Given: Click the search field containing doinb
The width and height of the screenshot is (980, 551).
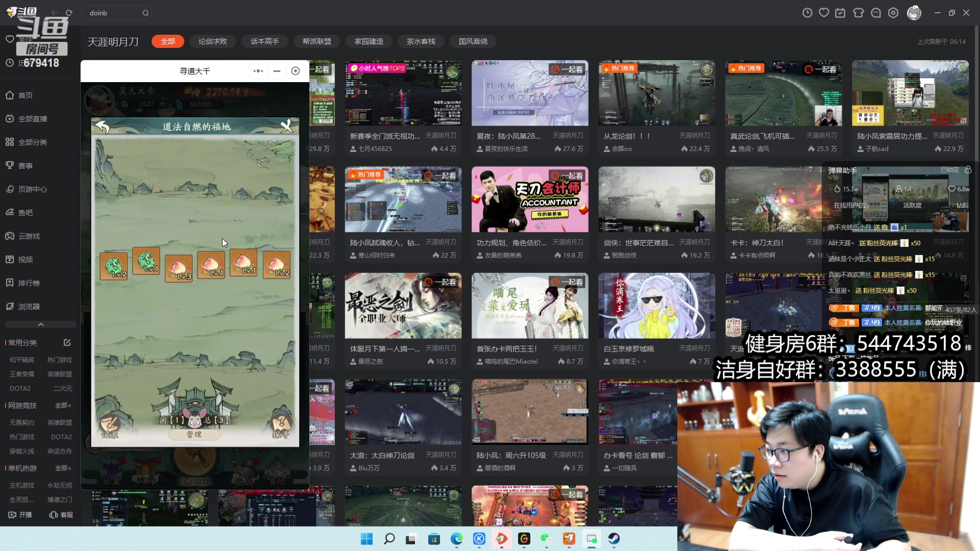Looking at the screenshot, I should pyautogui.click(x=117, y=13).
